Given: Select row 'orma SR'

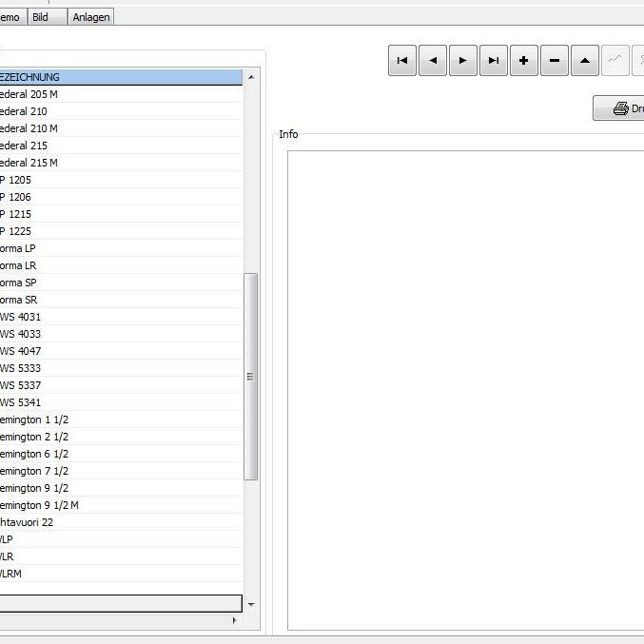Looking at the screenshot, I should click(121, 300).
